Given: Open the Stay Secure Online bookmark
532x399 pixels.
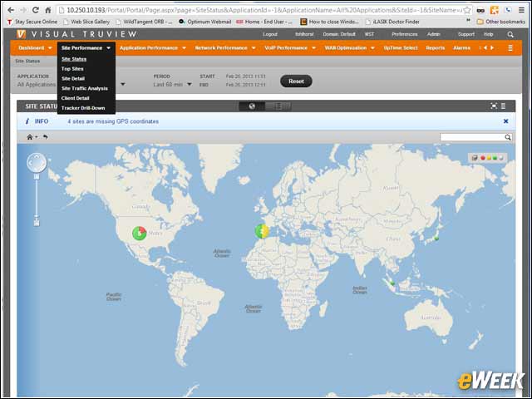Looking at the screenshot, I should pos(32,22).
